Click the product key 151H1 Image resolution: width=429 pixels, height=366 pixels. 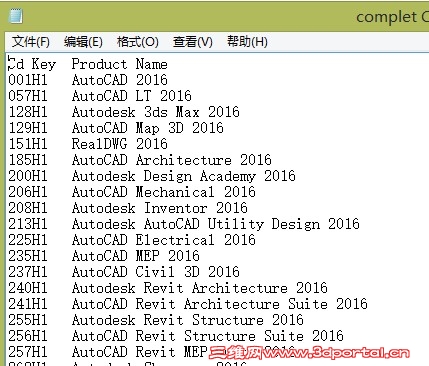pos(28,144)
